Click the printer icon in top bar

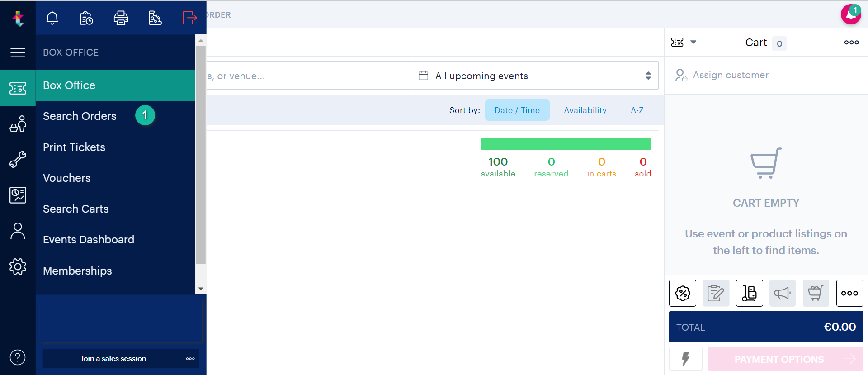coord(121,18)
